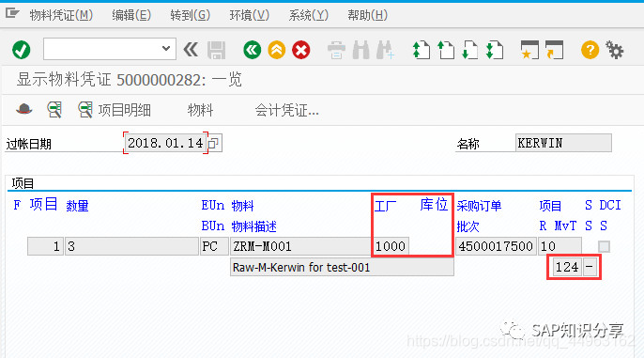
Task: Click the Save diskette icon
Action: pos(217,50)
